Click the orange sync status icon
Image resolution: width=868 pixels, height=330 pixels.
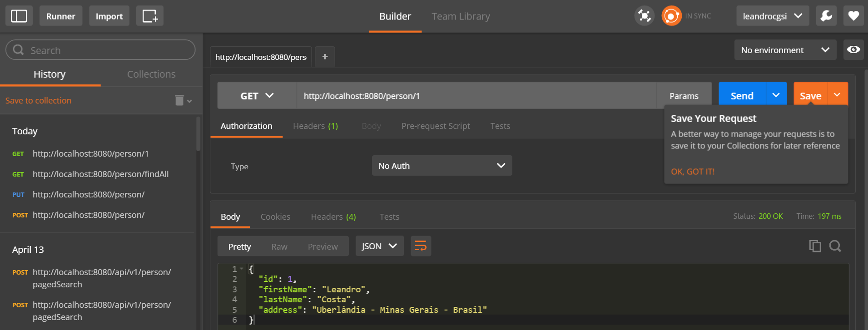click(x=671, y=16)
